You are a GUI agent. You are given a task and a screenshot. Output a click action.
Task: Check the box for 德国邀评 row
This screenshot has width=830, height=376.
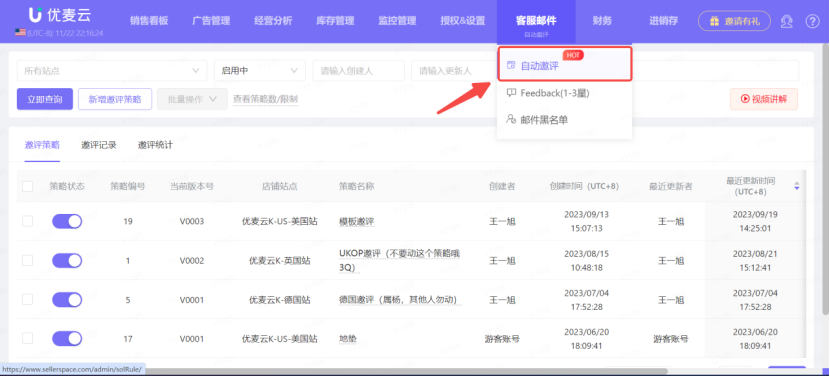pyautogui.click(x=28, y=300)
